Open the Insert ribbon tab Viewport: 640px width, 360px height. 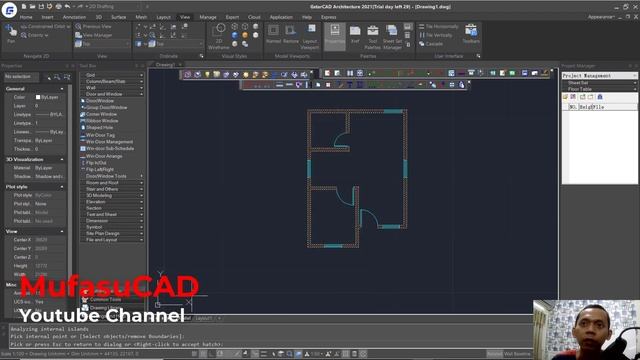(47, 17)
